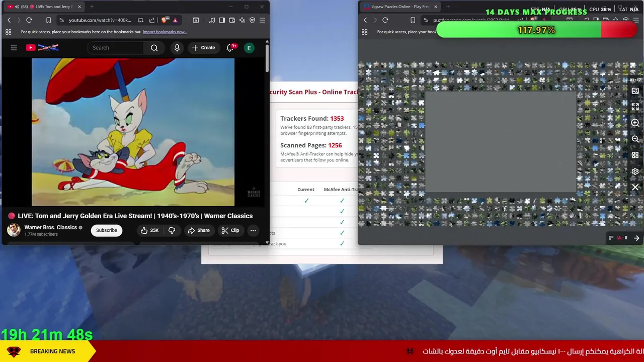Open the YouTube guide hamburger menu

[14, 48]
